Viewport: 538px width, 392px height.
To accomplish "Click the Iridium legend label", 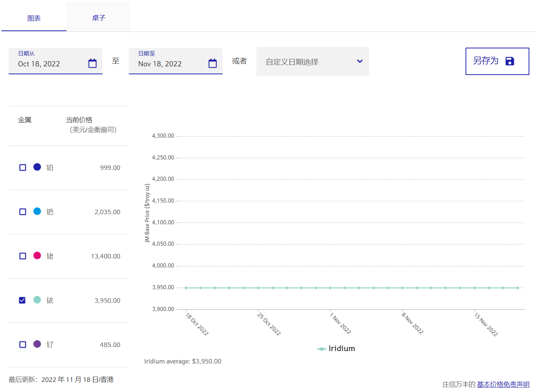I will (x=342, y=348).
